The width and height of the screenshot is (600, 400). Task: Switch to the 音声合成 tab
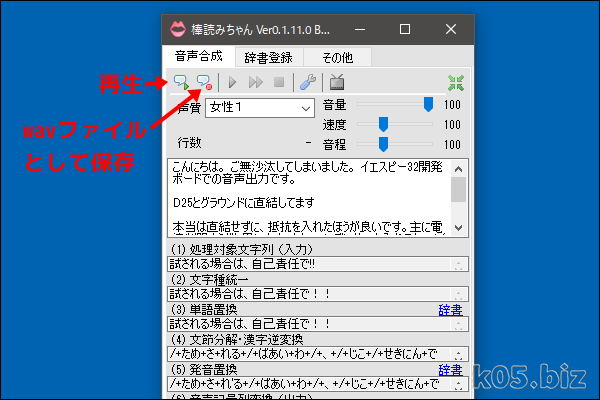point(199,56)
